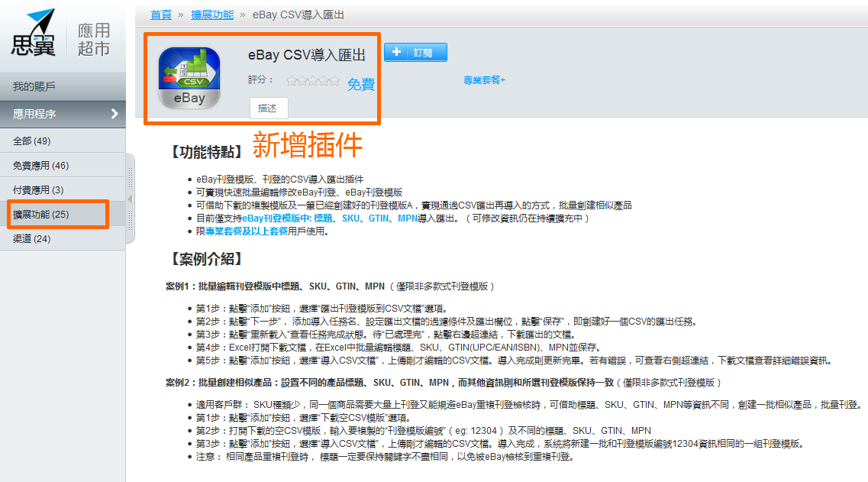Go to 首頁 breadcrumb link
The image size is (868, 482).
tap(161, 15)
